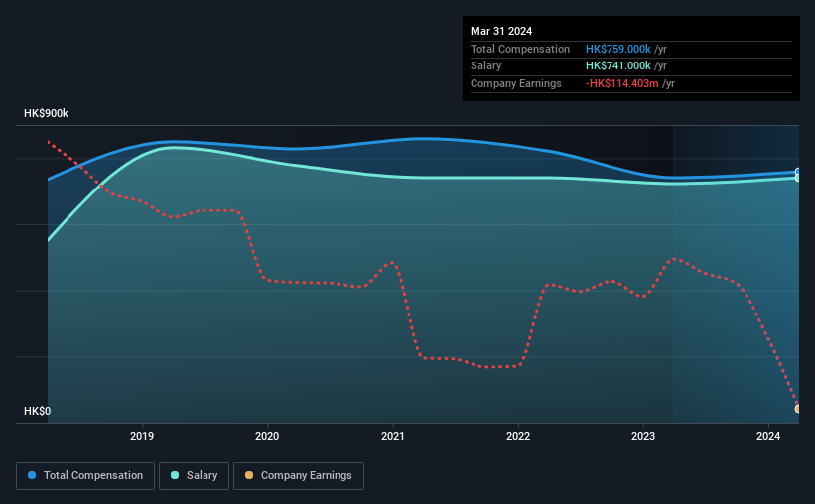Select the 2019 x-axis label
The image size is (815, 504).
pos(142,436)
